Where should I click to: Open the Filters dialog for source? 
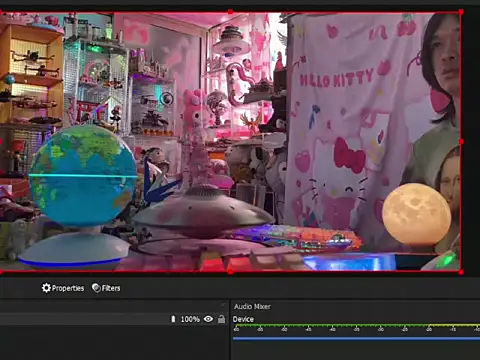(x=106, y=288)
